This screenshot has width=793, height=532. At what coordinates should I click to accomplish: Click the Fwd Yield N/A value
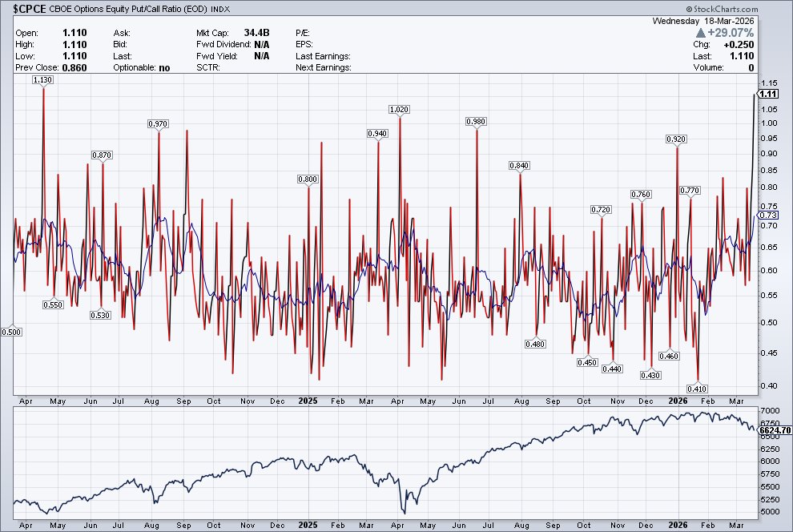(x=261, y=56)
